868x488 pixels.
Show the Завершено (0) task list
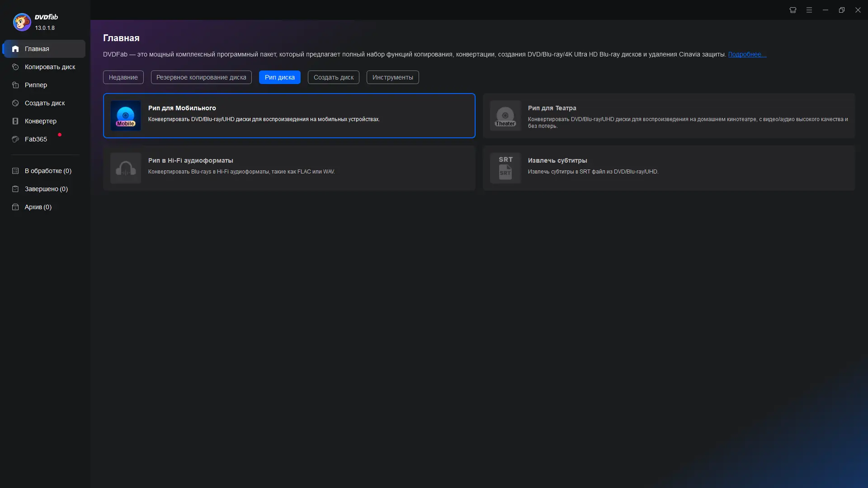pyautogui.click(x=46, y=189)
